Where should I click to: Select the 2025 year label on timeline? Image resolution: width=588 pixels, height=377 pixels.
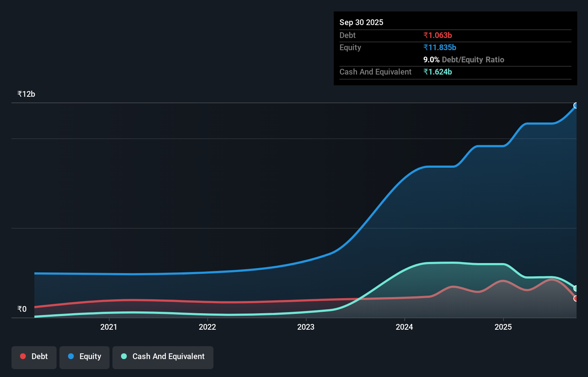tap(503, 327)
